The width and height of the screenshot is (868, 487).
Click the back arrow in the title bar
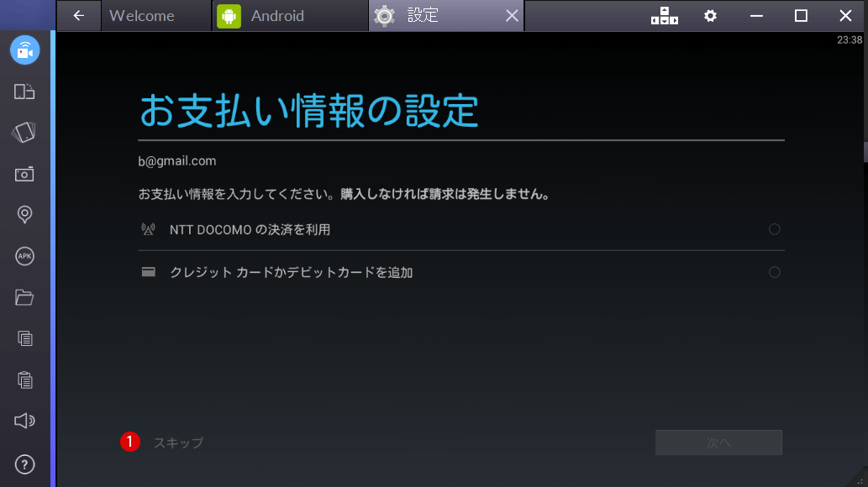(x=79, y=15)
